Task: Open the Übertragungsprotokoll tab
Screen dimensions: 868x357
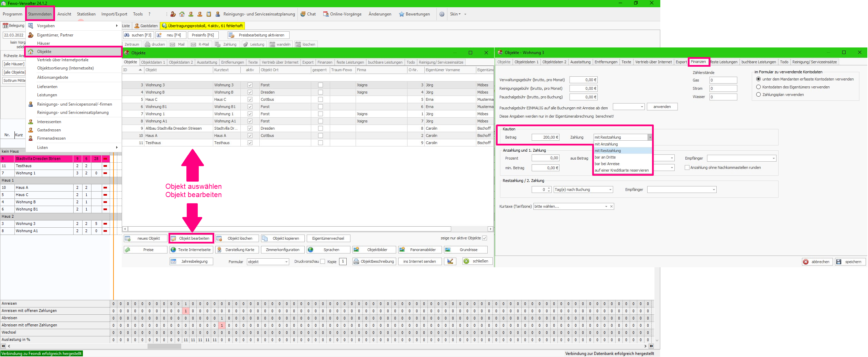Action: click(203, 26)
